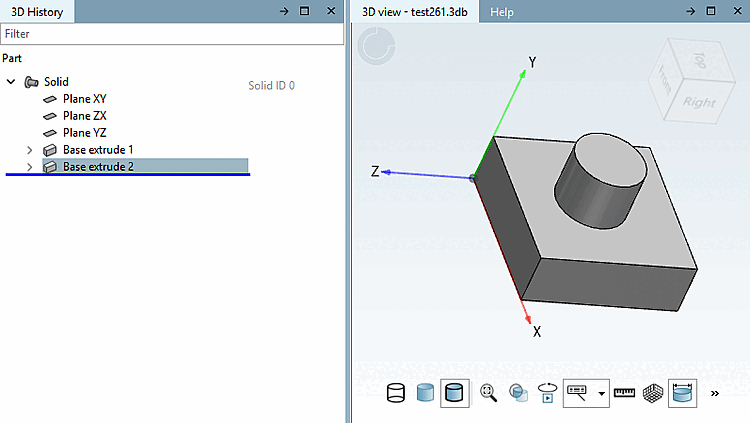Viewport: 750px width, 423px height.
Task: Toggle the dimensions display cylinder icon
Action: [682, 393]
